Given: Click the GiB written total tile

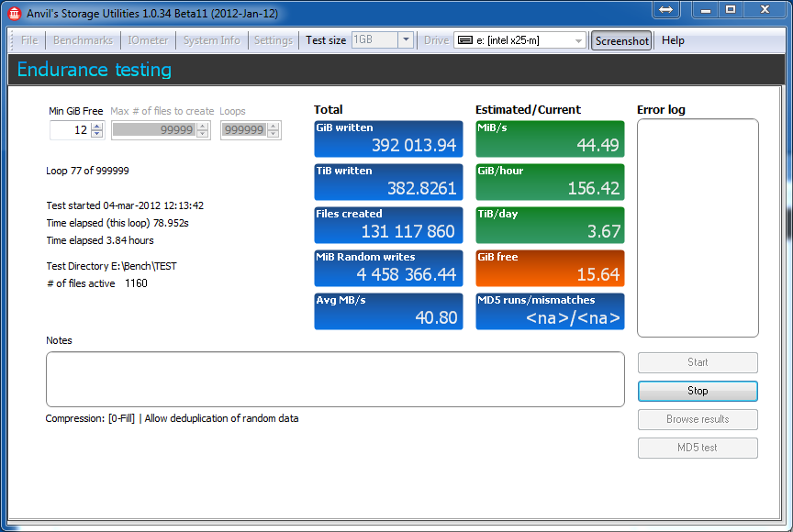Looking at the screenshot, I should (388, 139).
